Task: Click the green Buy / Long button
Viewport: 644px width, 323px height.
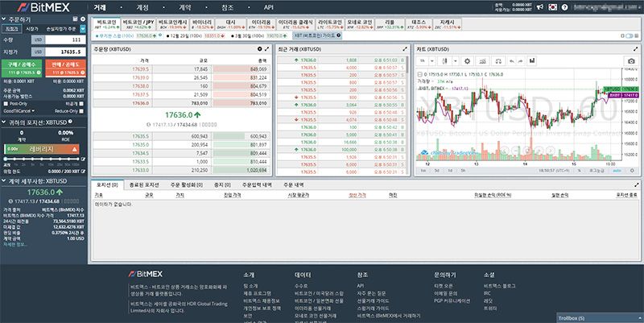Action: pos(22,68)
